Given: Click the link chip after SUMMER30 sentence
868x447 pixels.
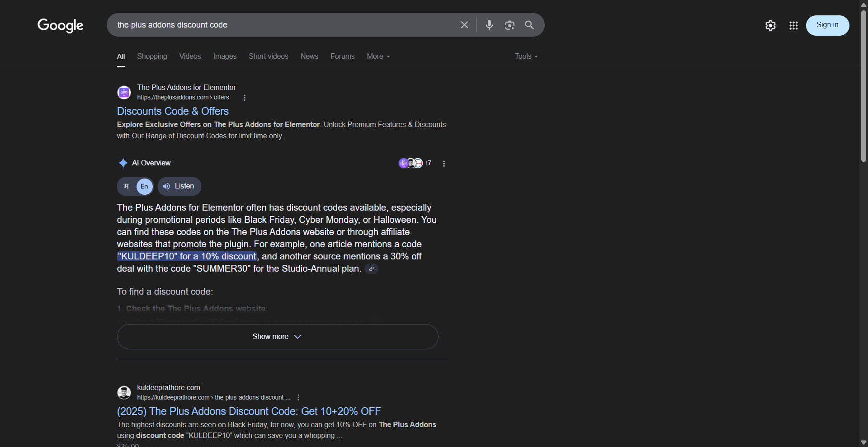Looking at the screenshot, I should click(x=371, y=269).
